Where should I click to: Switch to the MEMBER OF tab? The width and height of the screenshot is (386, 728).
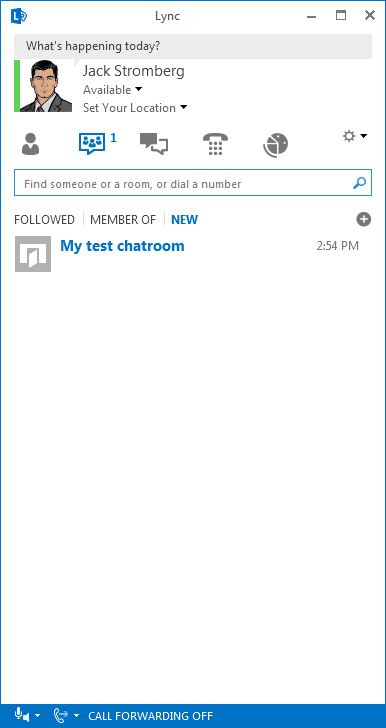point(123,220)
